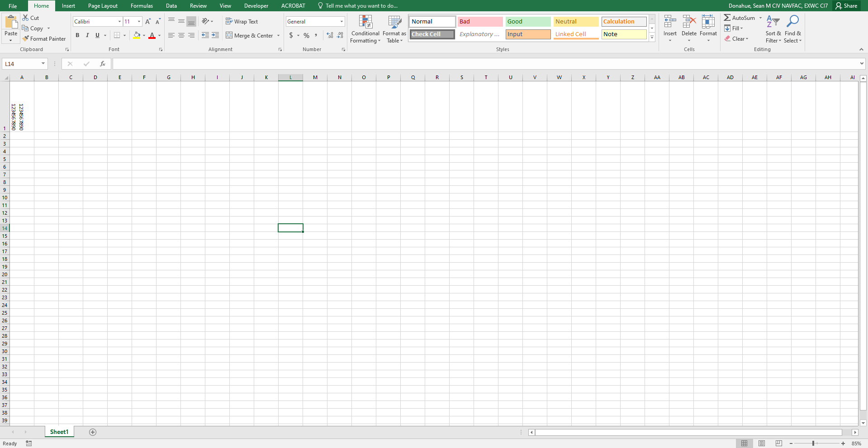The image size is (868, 448).
Task: Click the Delete cells icon
Action: [x=689, y=22]
